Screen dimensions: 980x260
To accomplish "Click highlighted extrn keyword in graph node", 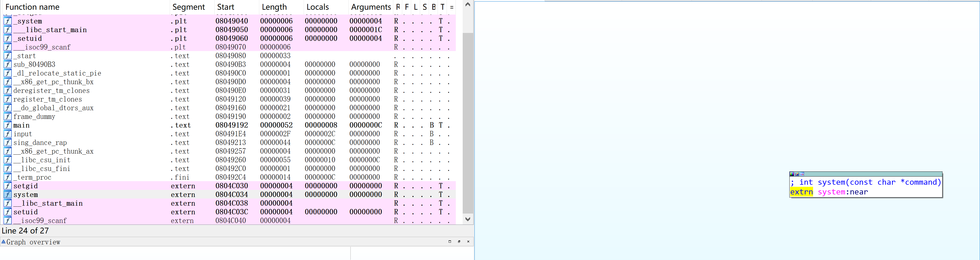I will [801, 192].
